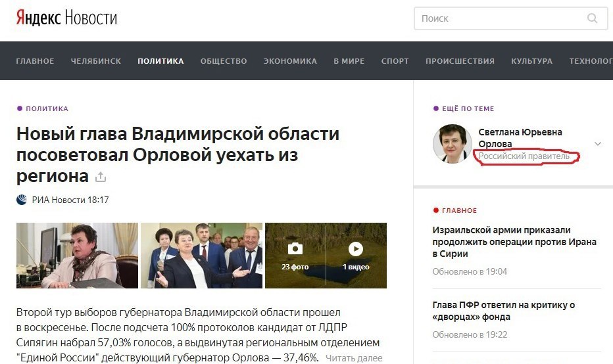Open Израильской армии headline
613x364 pixels.
[514, 242]
